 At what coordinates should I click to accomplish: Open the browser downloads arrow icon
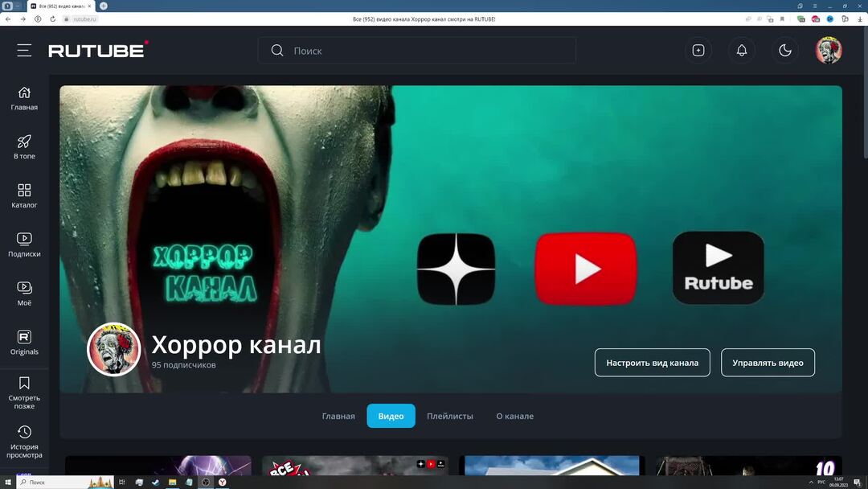coord(860,18)
